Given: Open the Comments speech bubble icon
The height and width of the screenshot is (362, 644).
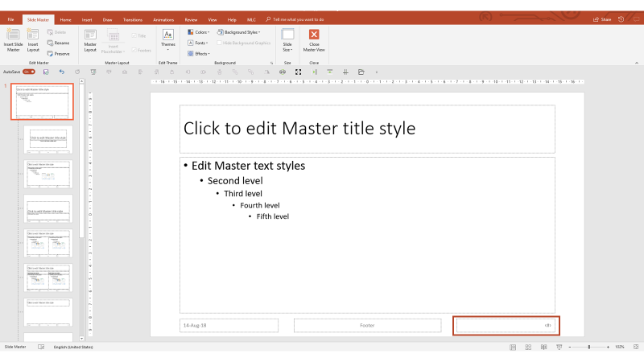Looking at the screenshot, I should 636,19.
